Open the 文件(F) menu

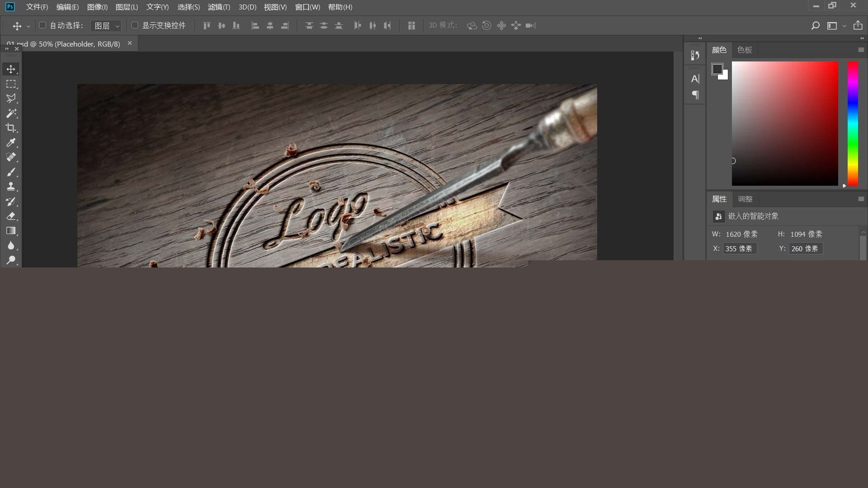click(37, 7)
